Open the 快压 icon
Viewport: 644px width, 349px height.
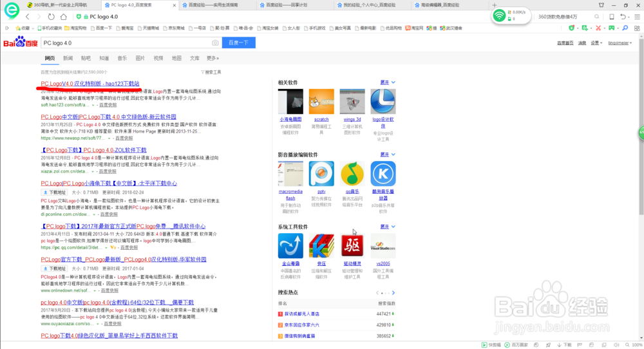click(x=321, y=245)
